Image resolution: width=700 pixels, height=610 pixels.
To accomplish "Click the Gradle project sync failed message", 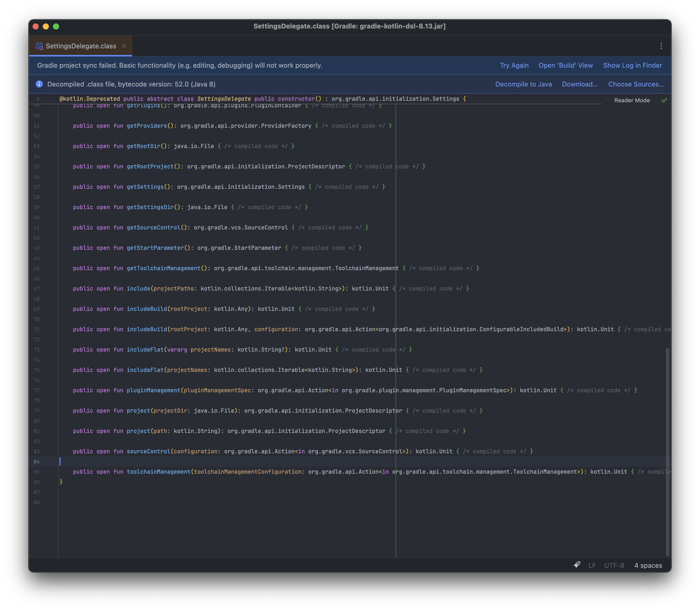I will [x=179, y=65].
